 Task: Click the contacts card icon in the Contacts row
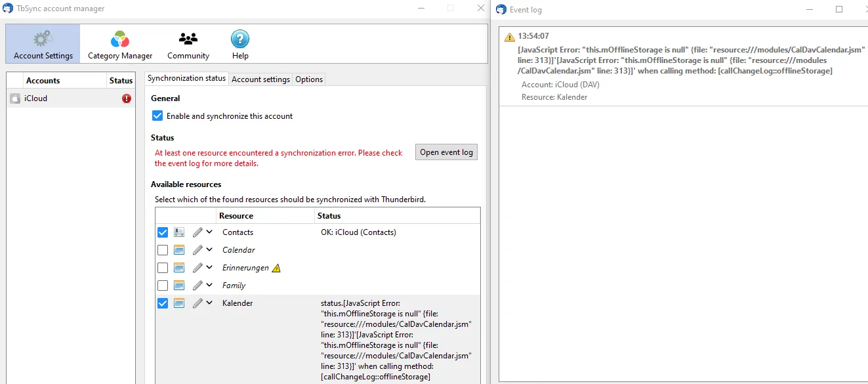coord(179,232)
